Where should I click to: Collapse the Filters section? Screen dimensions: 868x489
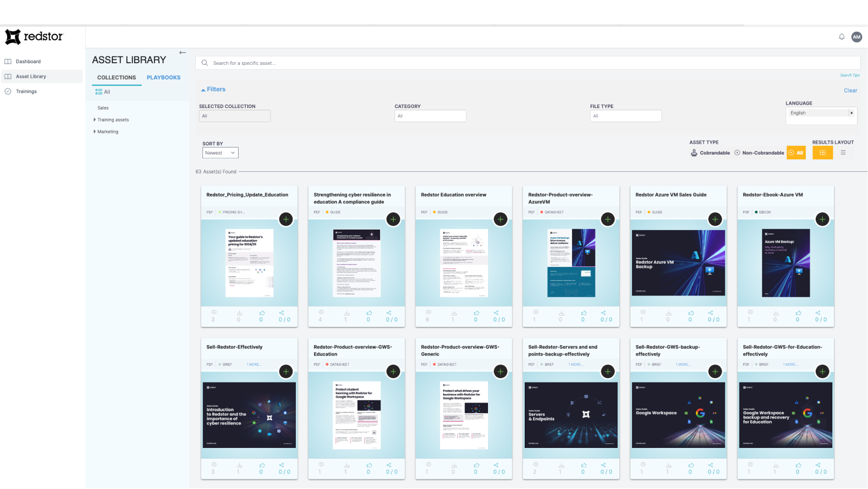[214, 90]
